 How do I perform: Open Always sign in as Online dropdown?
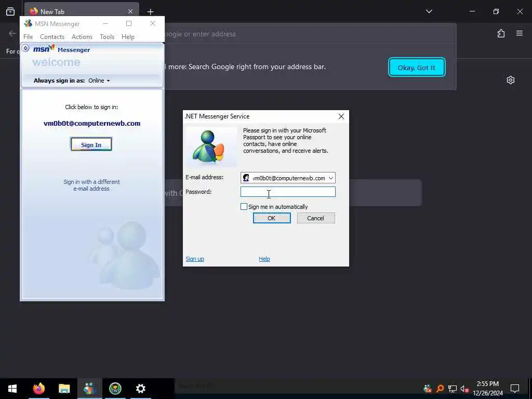[x=99, y=81]
